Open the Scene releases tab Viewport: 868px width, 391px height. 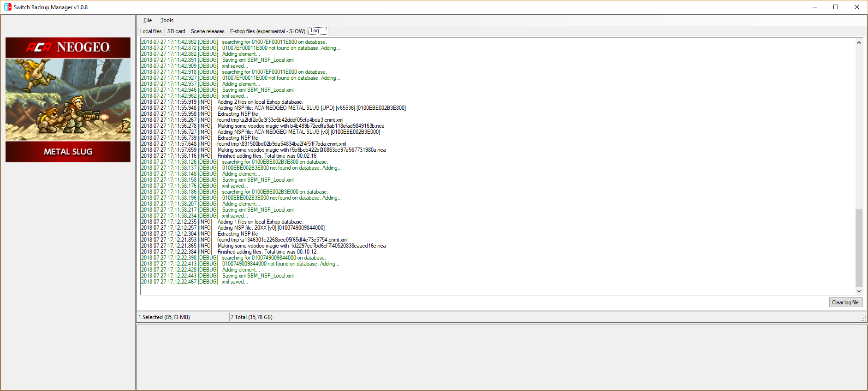(208, 31)
